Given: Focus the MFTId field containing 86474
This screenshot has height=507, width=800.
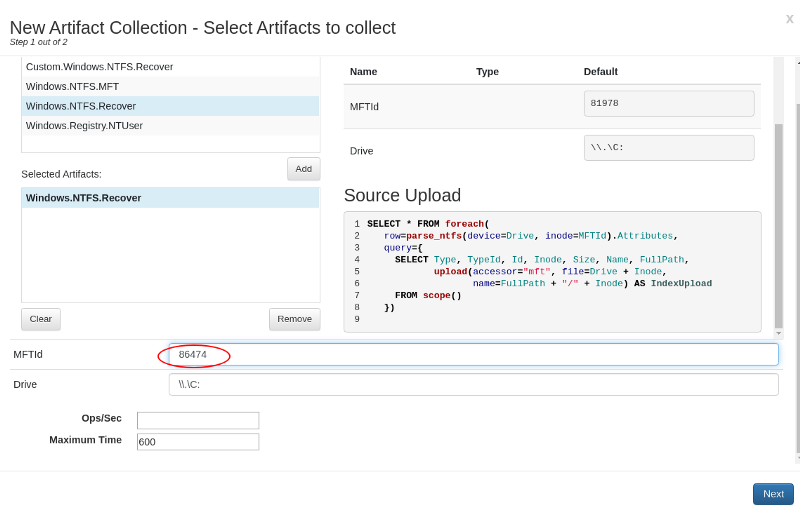Looking at the screenshot, I should pyautogui.click(x=473, y=355).
